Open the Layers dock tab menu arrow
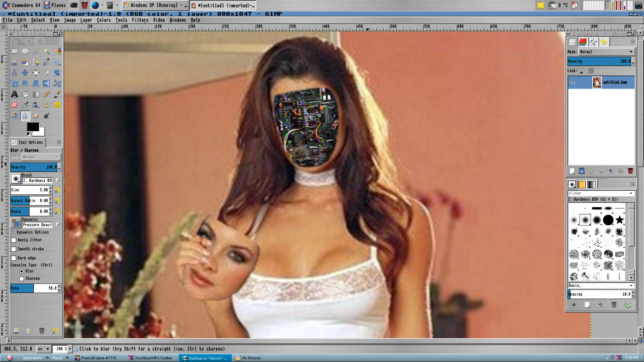 point(633,42)
